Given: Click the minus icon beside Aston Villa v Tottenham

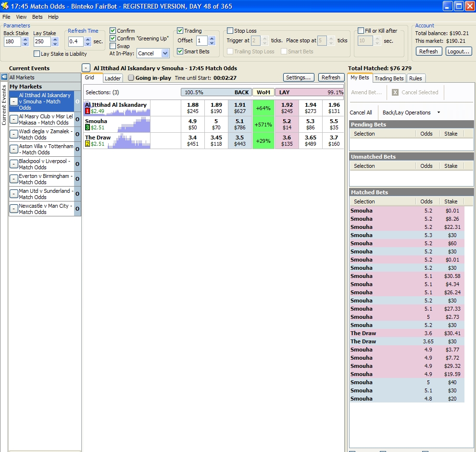Looking at the screenshot, I should [x=13, y=150].
